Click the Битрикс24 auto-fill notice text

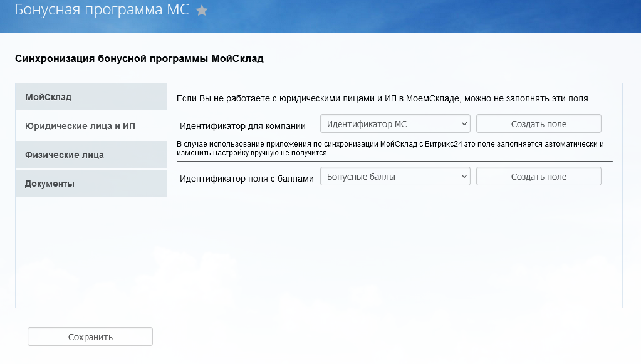click(390, 148)
